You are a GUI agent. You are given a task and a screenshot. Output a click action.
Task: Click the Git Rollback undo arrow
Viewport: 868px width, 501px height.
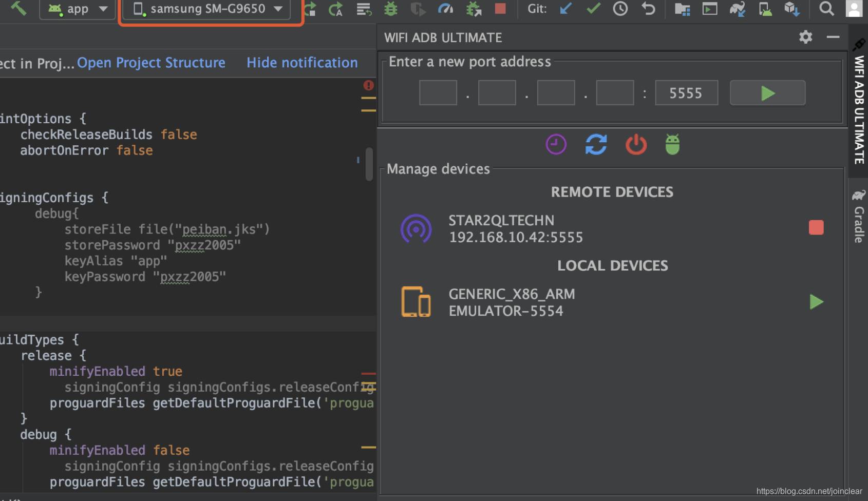coord(648,8)
